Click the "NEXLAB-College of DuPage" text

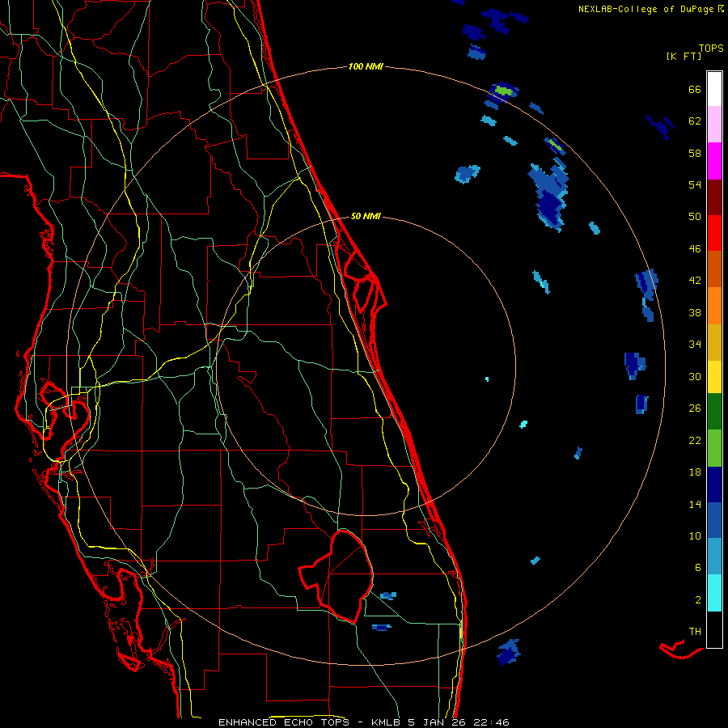(645, 9)
